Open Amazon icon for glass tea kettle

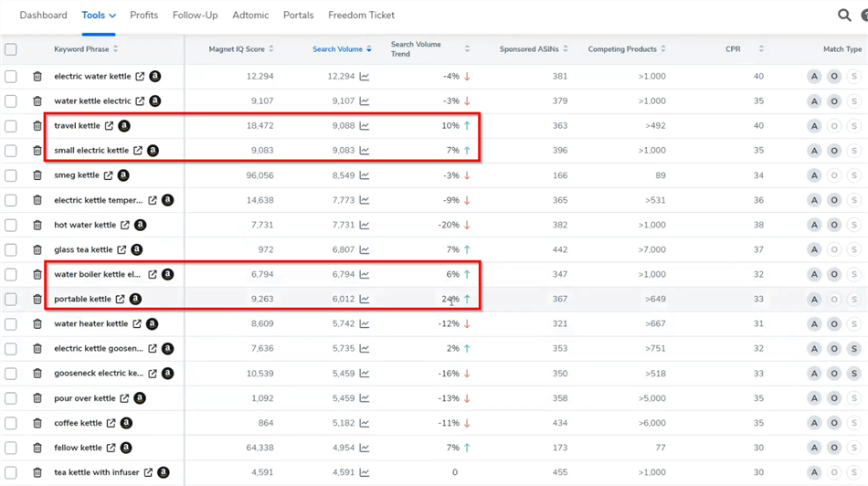point(137,249)
